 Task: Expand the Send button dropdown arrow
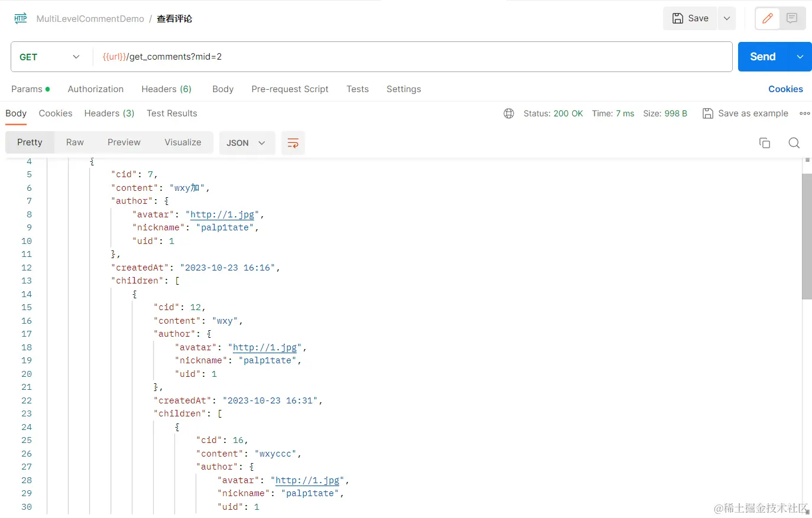click(x=800, y=57)
